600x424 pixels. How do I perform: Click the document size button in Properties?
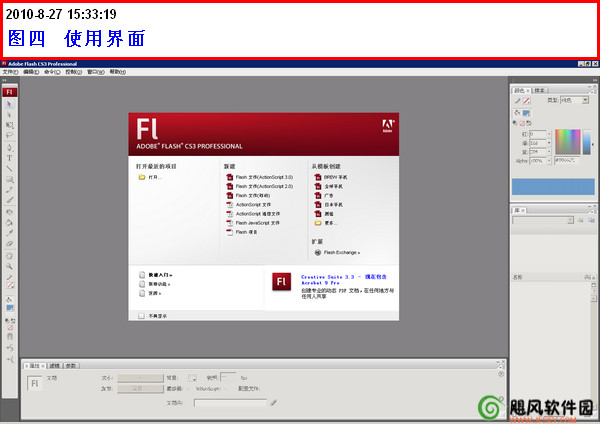coord(140,378)
